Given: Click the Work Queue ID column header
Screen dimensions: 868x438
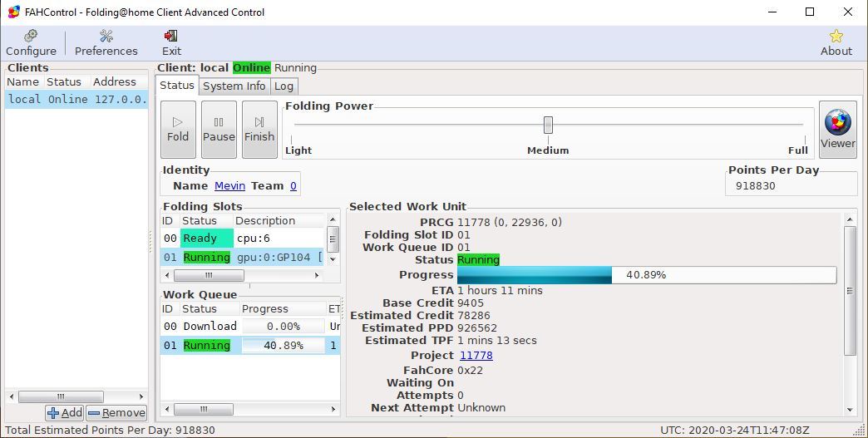Looking at the screenshot, I should (x=168, y=308).
